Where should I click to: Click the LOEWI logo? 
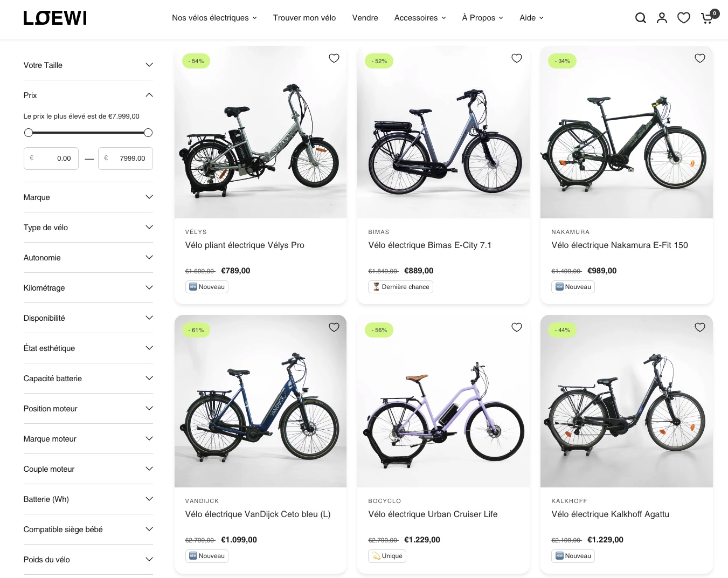pyautogui.click(x=55, y=18)
